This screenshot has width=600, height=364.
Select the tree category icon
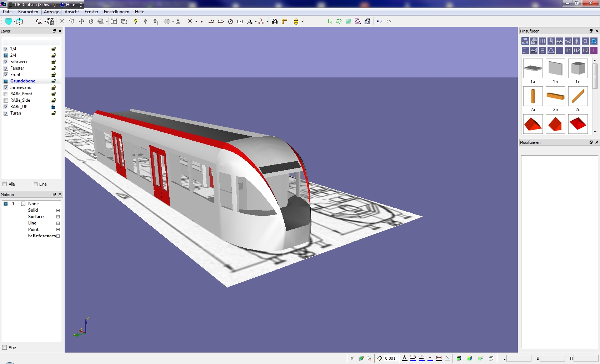tap(576, 41)
